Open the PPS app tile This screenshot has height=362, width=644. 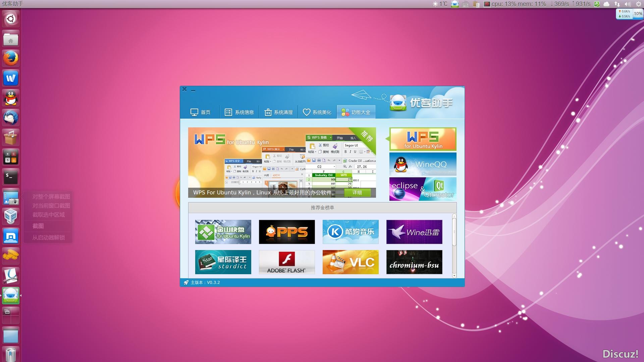287,232
